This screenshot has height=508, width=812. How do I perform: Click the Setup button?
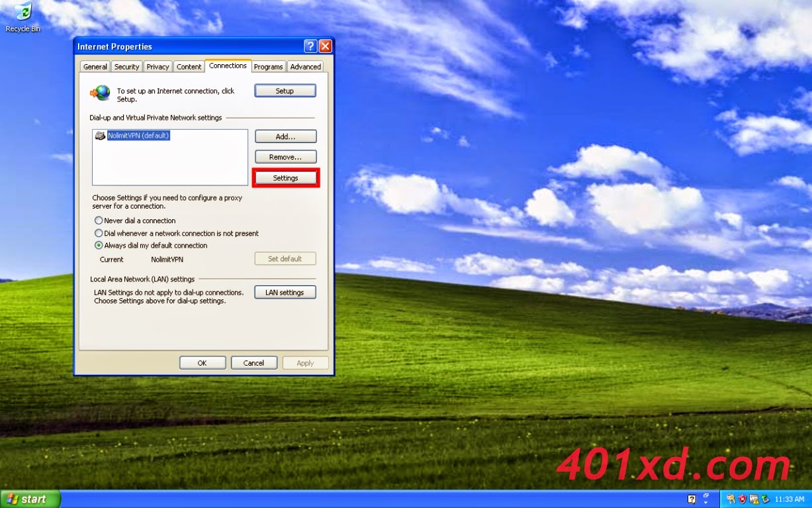pos(285,91)
